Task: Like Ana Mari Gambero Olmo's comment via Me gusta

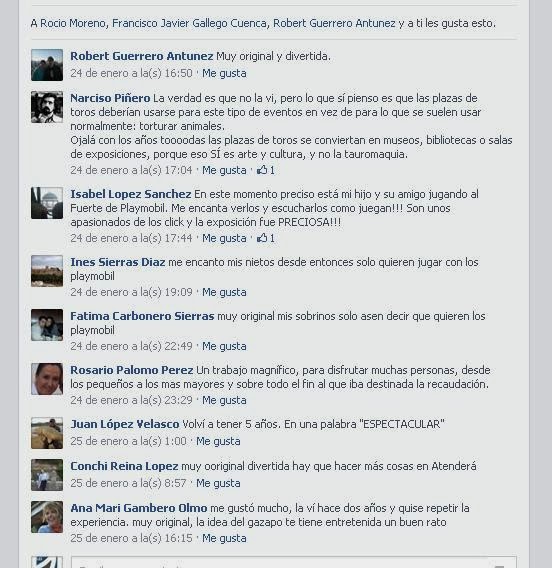Action: pyautogui.click(x=224, y=538)
